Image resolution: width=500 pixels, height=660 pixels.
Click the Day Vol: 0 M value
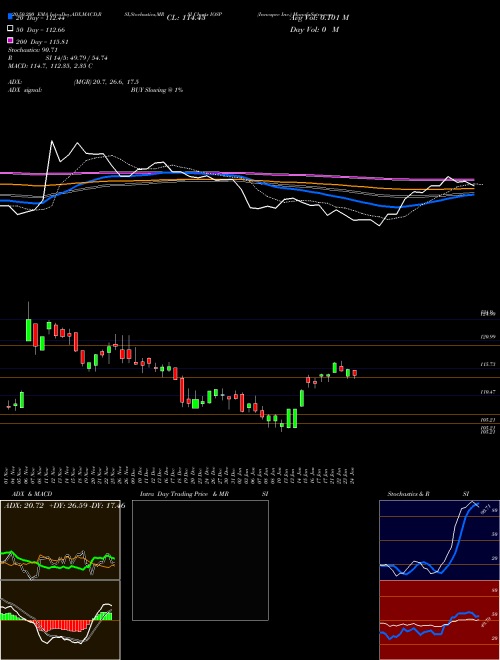click(314, 29)
